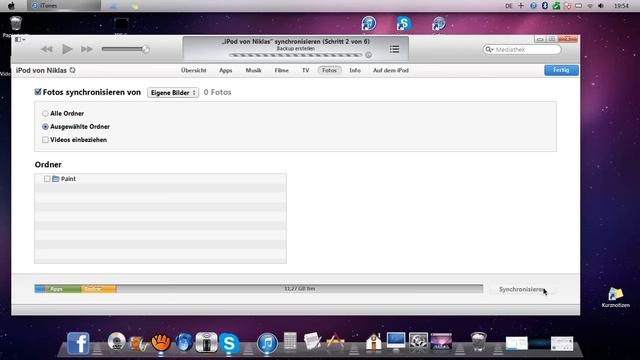Open the iMac computer icon in the dock

[396, 341]
